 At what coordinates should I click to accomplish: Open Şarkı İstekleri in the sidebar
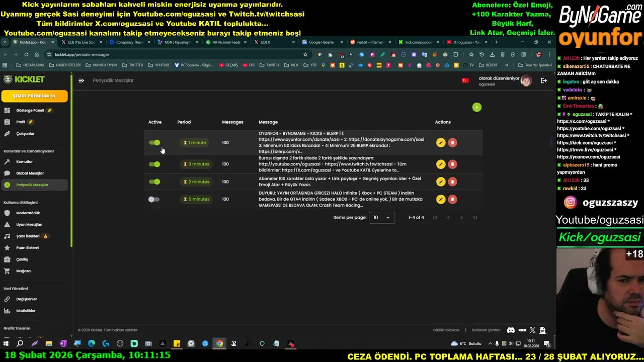(34, 236)
